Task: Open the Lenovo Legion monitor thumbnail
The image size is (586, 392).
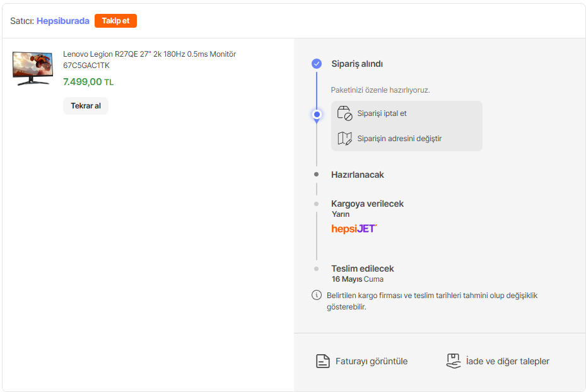Action: click(33, 68)
